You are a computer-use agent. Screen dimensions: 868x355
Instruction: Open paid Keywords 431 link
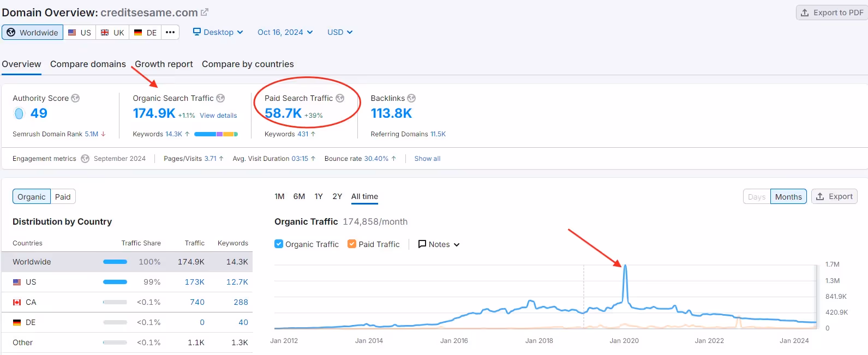[303, 134]
